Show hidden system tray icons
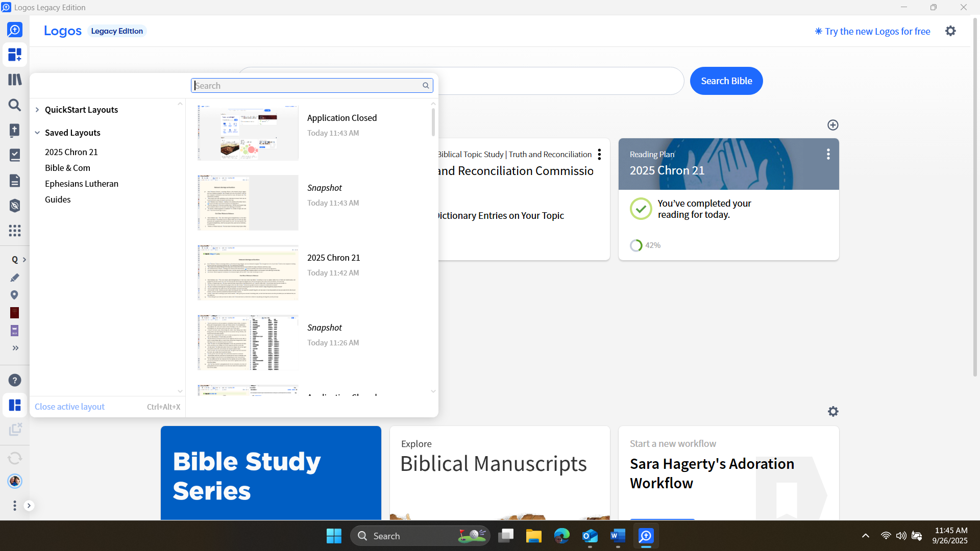 coord(865,536)
